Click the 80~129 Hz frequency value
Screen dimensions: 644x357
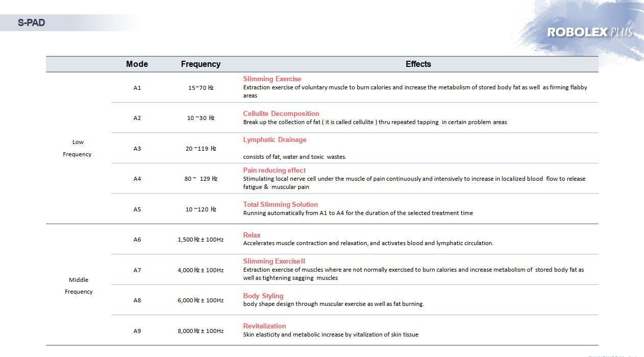pyautogui.click(x=201, y=179)
